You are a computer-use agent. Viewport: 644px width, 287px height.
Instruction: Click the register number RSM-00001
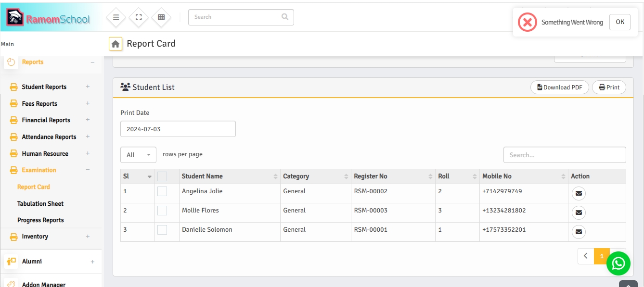tap(371, 230)
